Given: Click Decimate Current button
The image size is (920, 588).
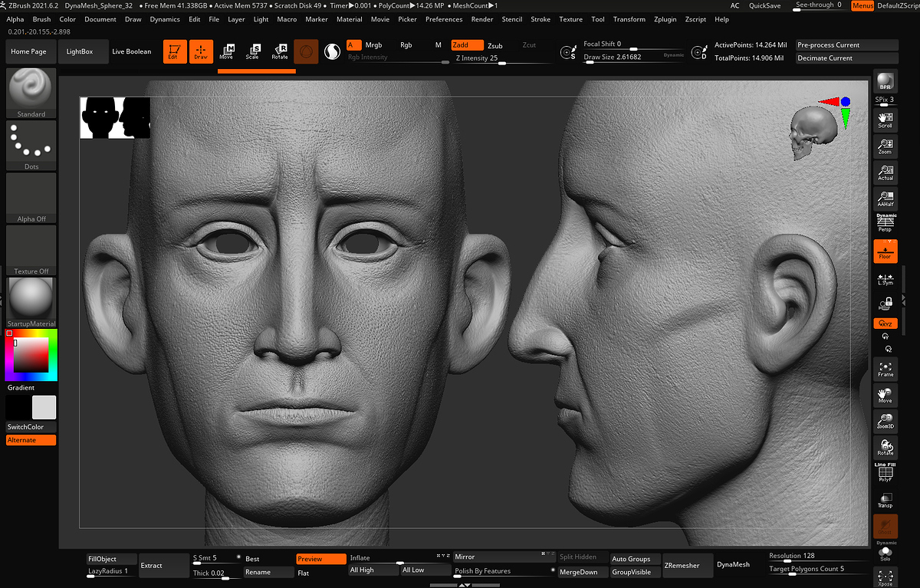Looking at the screenshot, I should [x=846, y=58].
